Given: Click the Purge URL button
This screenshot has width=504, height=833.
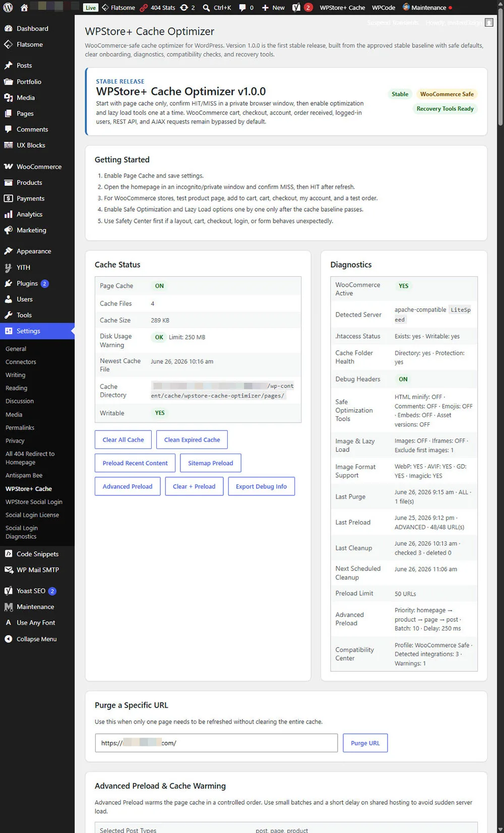Looking at the screenshot, I should pos(365,743).
